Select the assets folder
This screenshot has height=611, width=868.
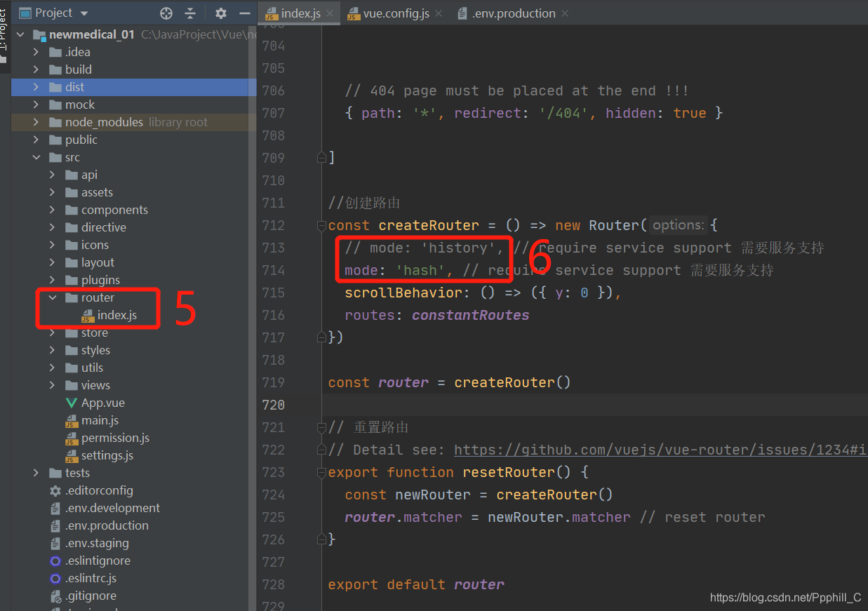coord(97,192)
